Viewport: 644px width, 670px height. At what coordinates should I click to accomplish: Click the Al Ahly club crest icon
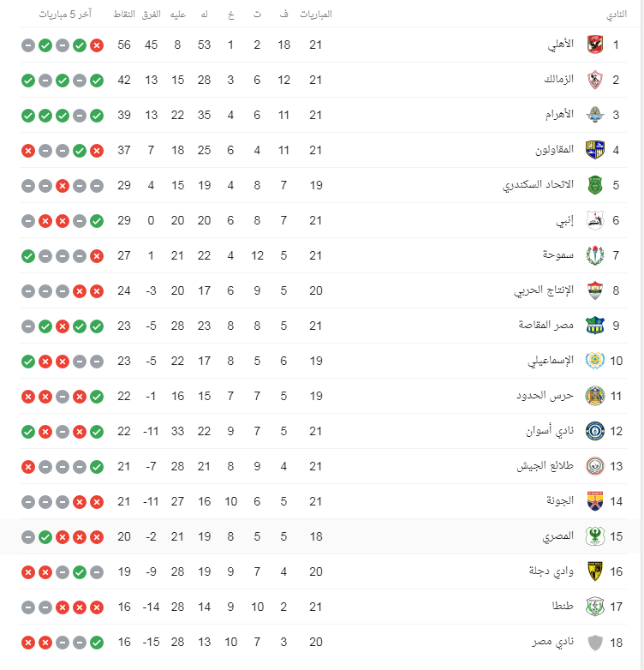(595, 45)
